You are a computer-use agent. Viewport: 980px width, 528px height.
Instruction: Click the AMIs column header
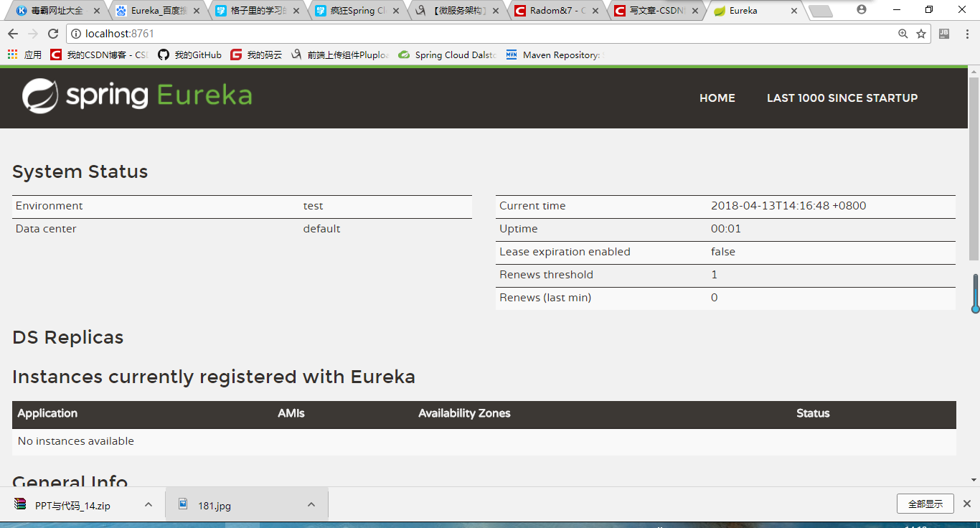(291, 413)
